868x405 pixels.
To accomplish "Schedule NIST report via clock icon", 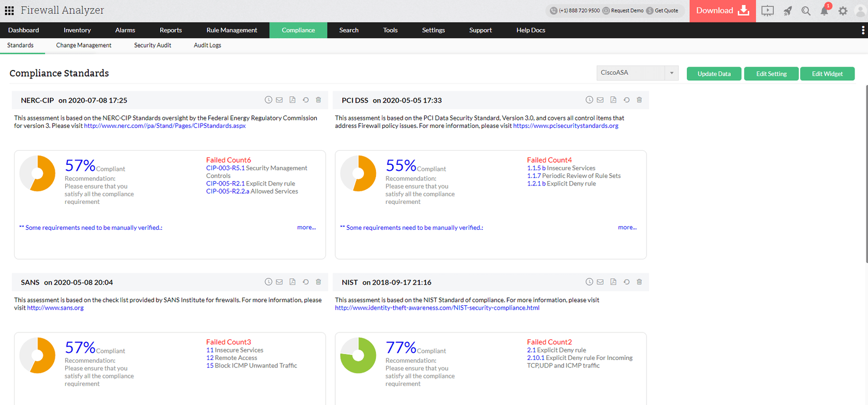I will pos(589,282).
